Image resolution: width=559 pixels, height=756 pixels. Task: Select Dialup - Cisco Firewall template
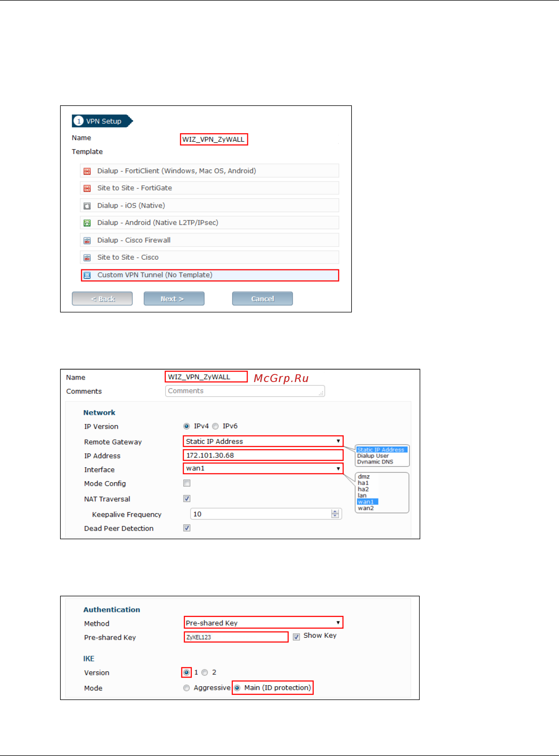209,240
